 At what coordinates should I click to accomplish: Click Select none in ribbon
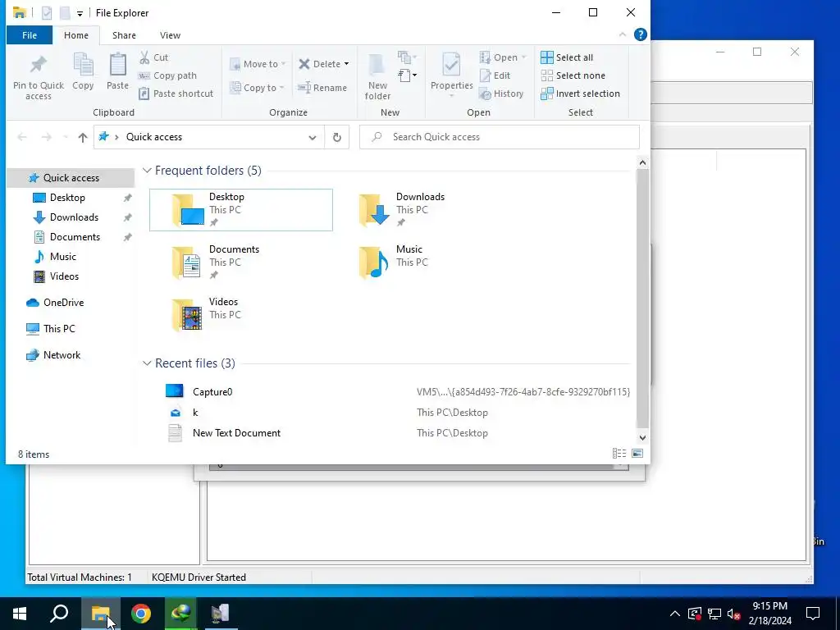tap(573, 75)
